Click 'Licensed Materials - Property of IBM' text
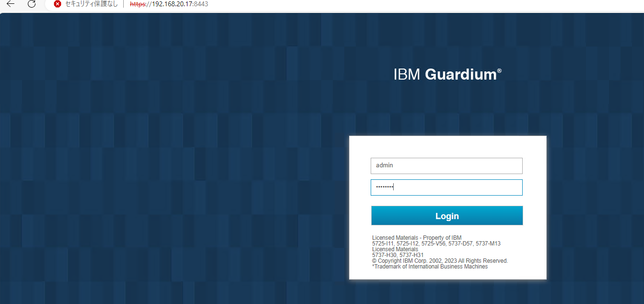644x304 pixels. click(417, 238)
